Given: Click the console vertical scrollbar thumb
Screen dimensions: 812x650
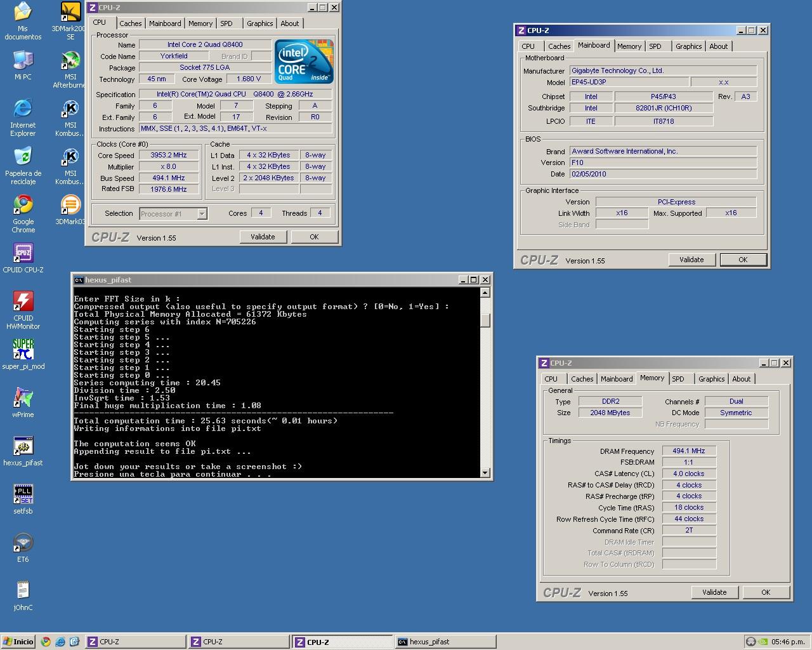Looking at the screenshot, I should (x=485, y=320).
